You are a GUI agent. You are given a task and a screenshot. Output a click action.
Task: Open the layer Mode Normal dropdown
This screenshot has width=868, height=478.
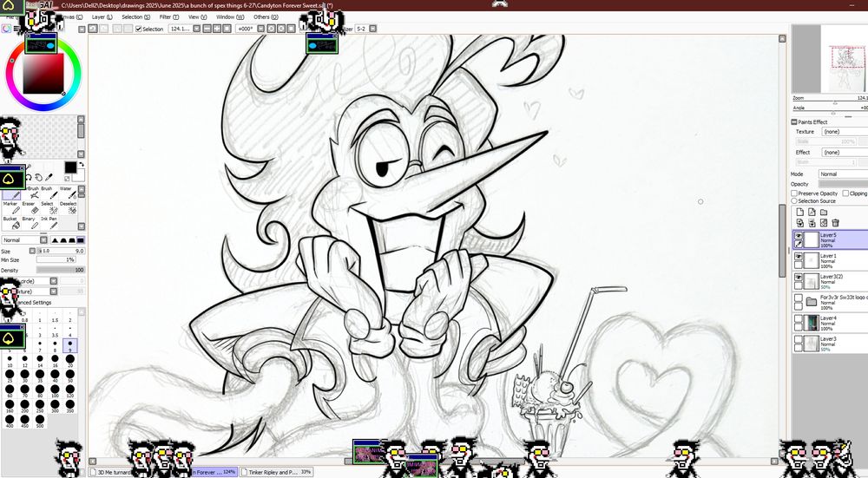point(843,174)
